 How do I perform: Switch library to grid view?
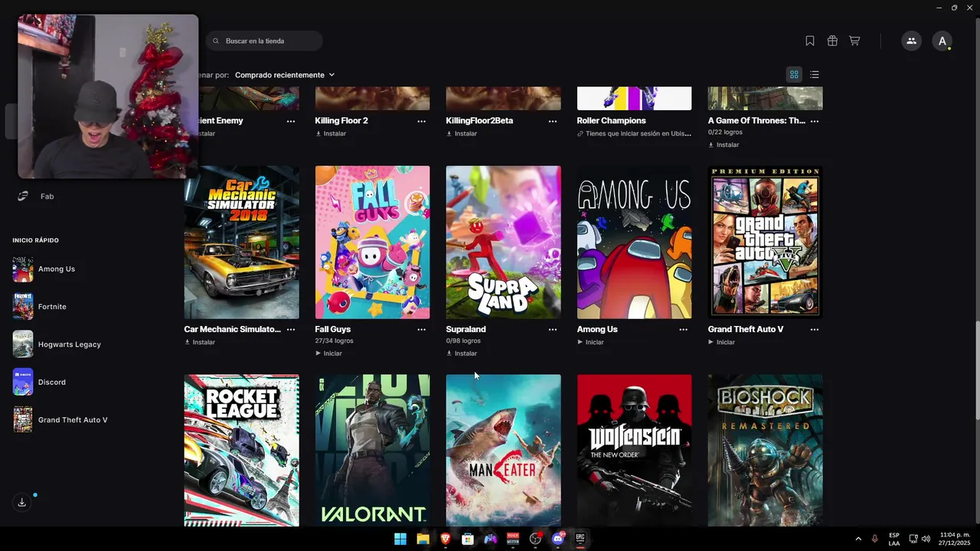794,74
